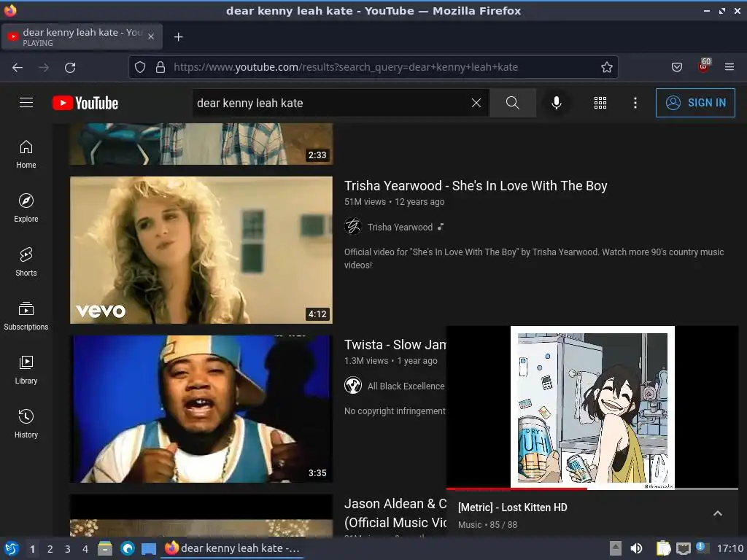Click the Trisha Yearwood channel avatar

[353, 226]
